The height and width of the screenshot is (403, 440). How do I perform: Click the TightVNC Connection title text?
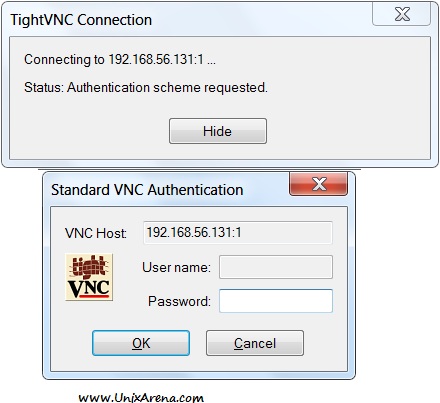click(x=81, y=20)
